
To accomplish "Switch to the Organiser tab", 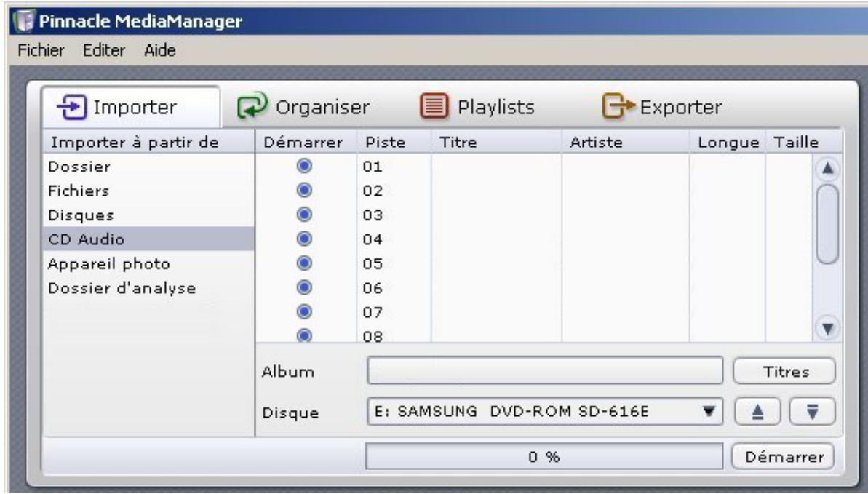I will point(303,107).
